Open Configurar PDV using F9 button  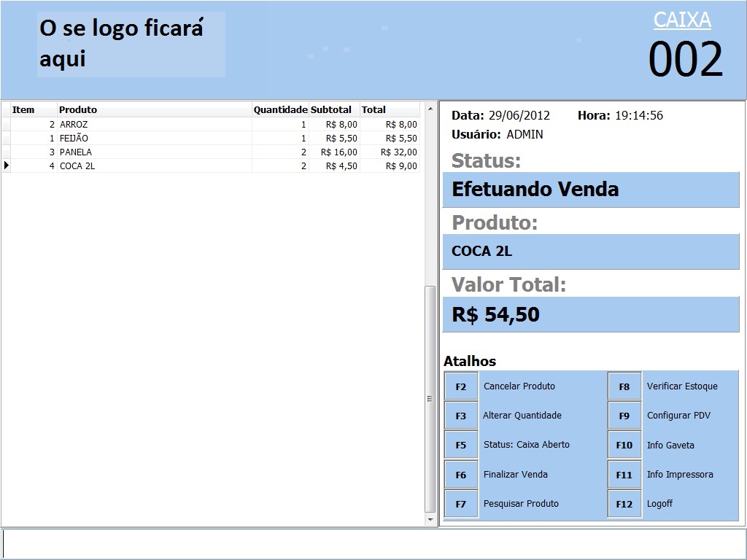click(x=624, y=416)
